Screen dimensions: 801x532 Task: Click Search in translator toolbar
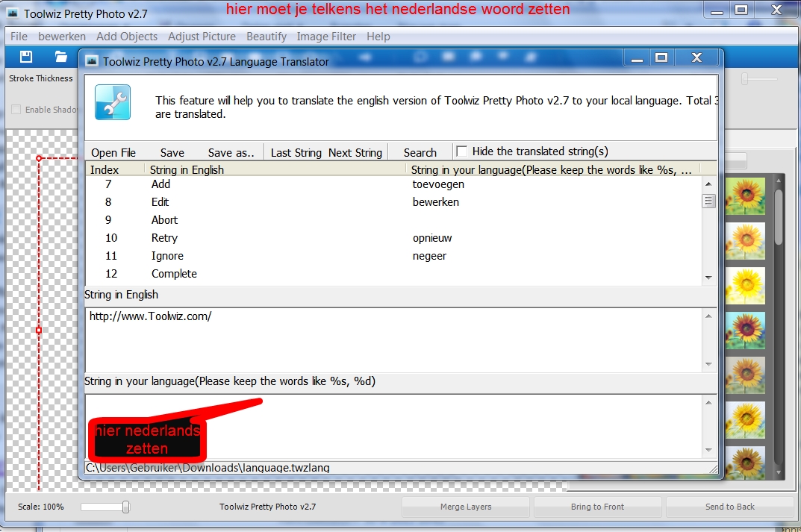coord(420,153)
